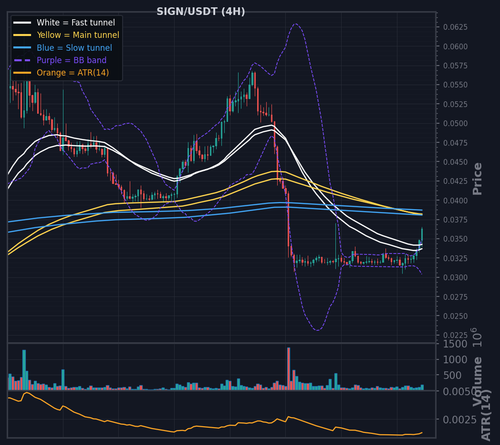Click the 1000 volume axis tick label

coord(455,360)
